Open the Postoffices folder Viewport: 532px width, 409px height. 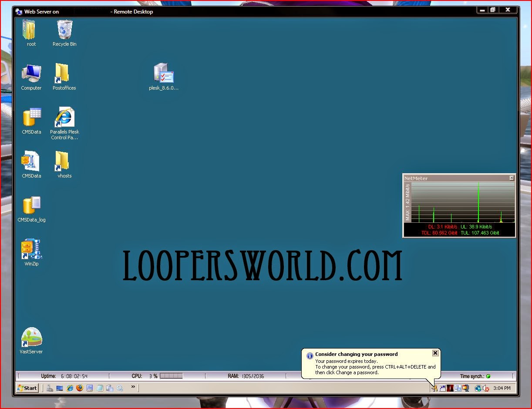64,74
